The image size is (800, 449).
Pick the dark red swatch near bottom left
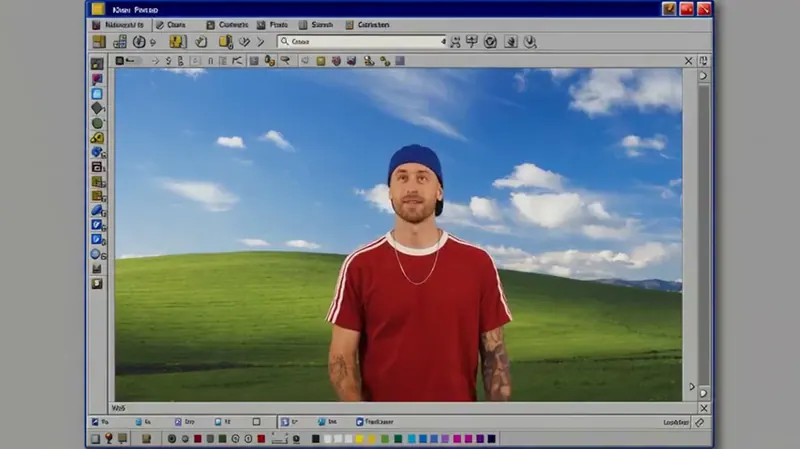[x=197, y=439]
